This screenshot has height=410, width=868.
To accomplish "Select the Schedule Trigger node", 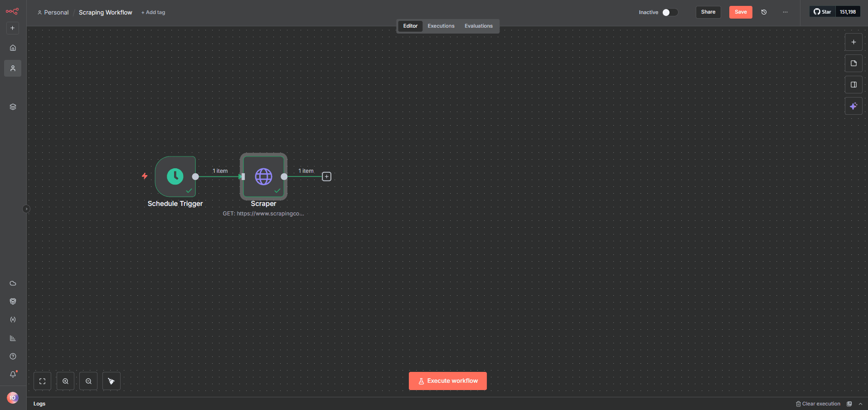I will 175,176.
